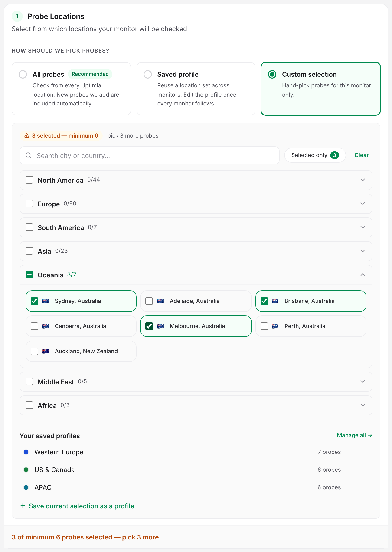Open the Manage all profiles link
This screenshot has height=552, width=392.
point(354,435)
